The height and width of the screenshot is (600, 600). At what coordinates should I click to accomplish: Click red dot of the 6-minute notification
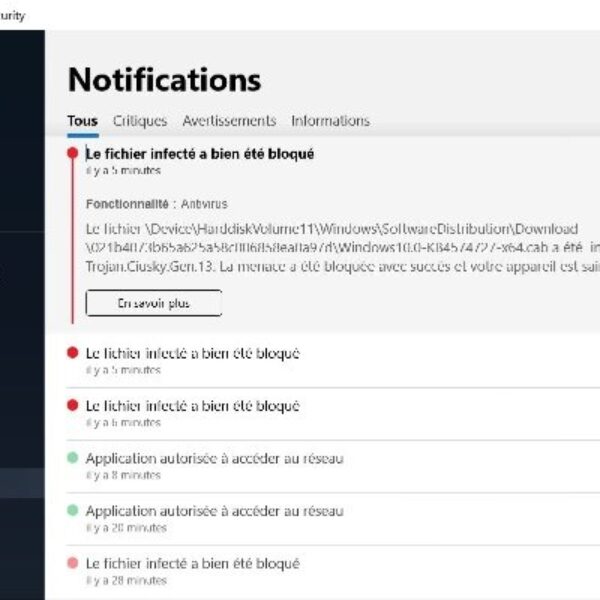72,405
